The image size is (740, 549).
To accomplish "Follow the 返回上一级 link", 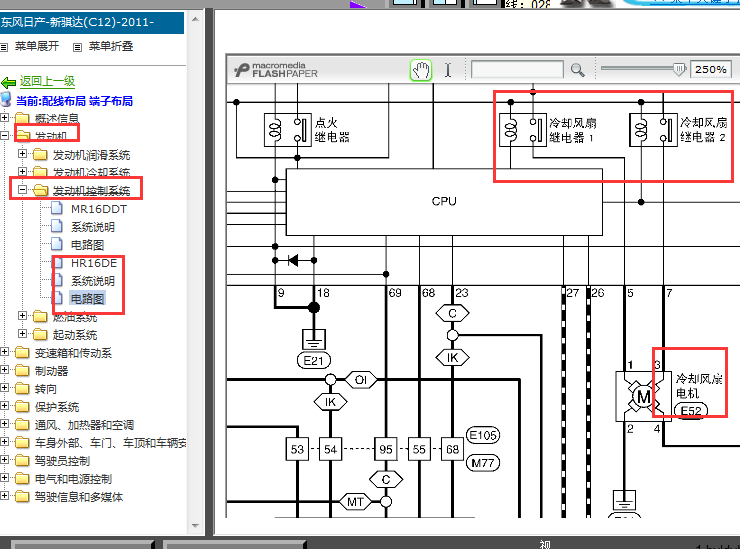I will [x=47, y=81].
